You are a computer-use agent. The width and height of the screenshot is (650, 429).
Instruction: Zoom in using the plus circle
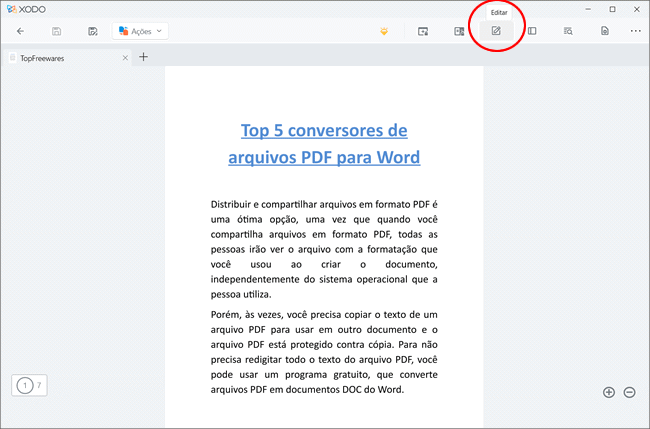pos(609,392)
